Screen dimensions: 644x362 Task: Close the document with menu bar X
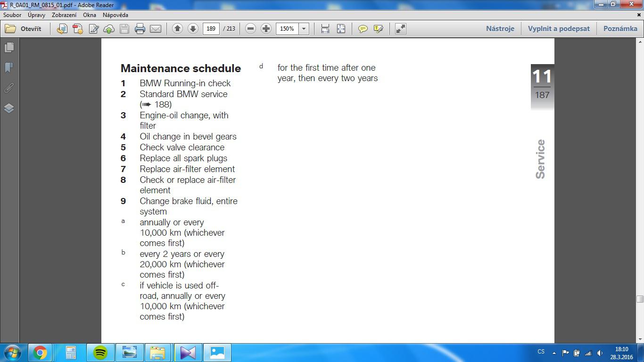click(640, 15)
